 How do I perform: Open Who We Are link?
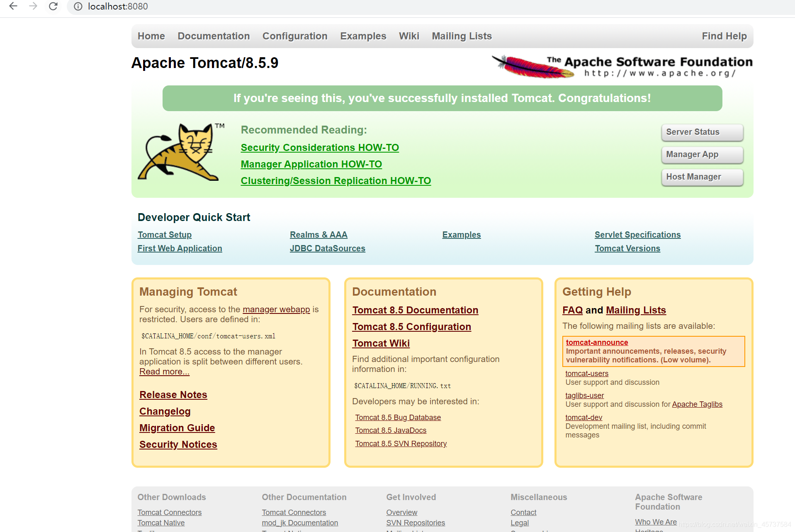coord(656,522)
